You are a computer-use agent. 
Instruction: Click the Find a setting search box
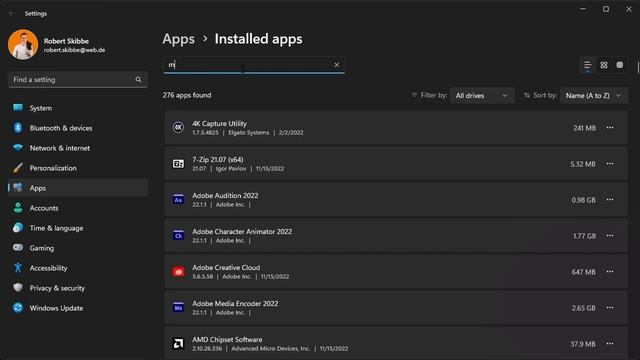78,80
